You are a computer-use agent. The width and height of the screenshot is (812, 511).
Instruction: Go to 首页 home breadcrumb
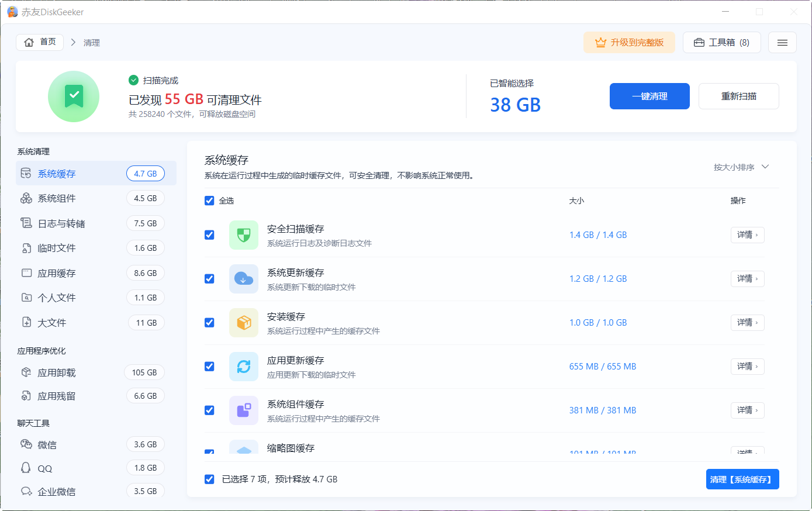[40, 42]
